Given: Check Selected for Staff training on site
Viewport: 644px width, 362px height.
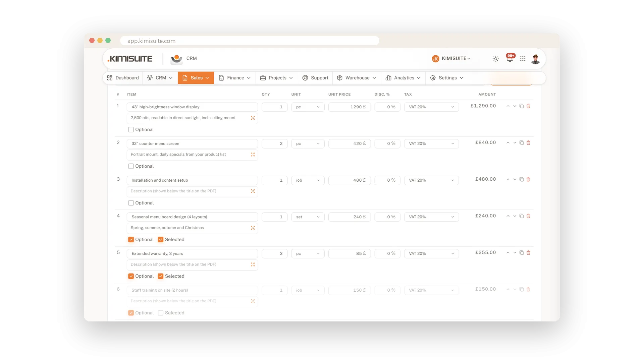Looking at the screenshot, I should tap(161, 313).
